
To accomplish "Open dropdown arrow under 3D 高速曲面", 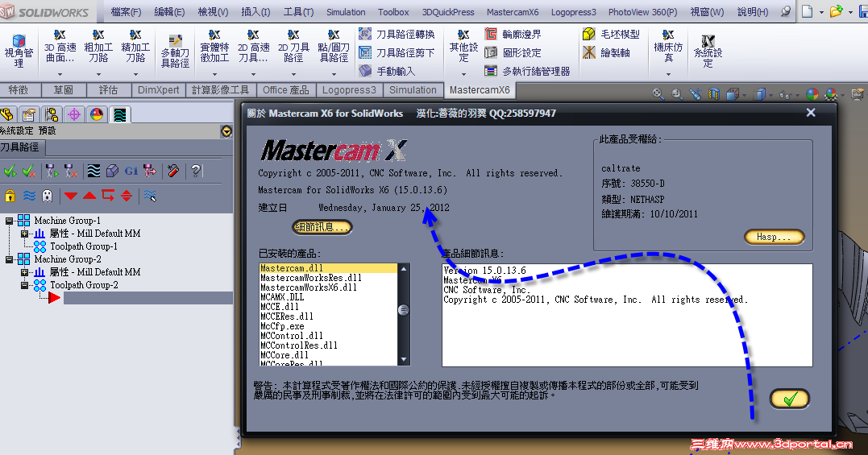I will pyautogui.click(x=60, y=74).
